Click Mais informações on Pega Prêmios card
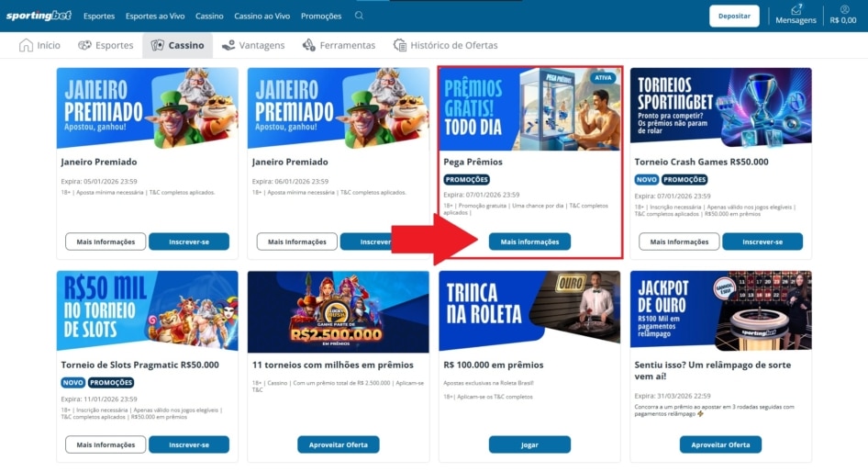 (529, 242)
